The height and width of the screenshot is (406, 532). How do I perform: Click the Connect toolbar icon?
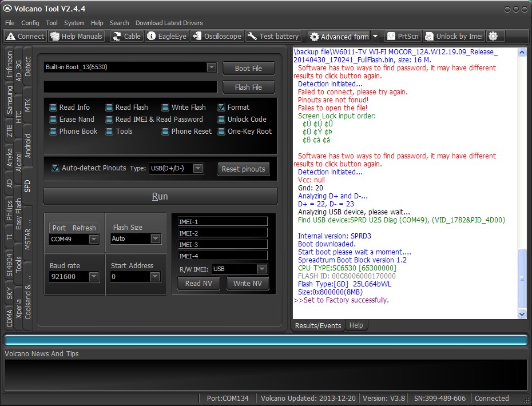[25, 36]
